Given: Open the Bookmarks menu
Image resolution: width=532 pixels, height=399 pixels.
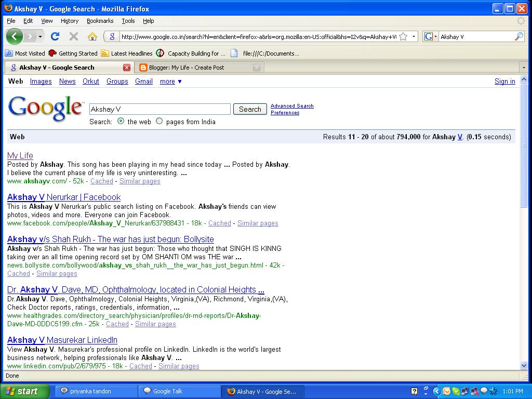Looking at the screenshot, I should (x=100, y=21).
